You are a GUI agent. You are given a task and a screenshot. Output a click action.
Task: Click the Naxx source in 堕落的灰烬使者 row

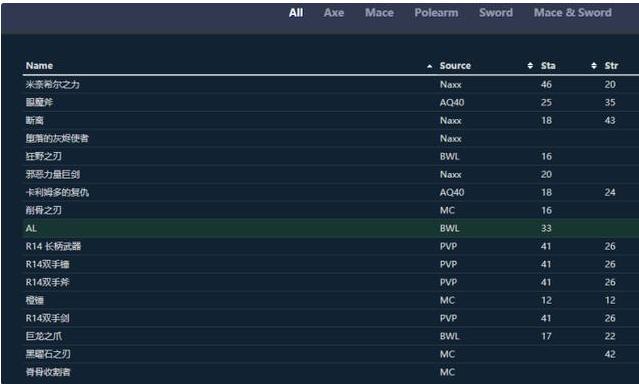450,138
